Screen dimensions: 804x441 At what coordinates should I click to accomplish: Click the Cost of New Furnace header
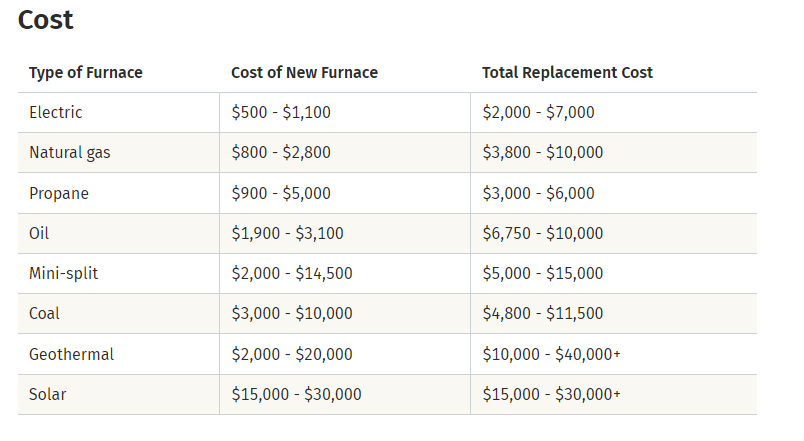[304, 73]
